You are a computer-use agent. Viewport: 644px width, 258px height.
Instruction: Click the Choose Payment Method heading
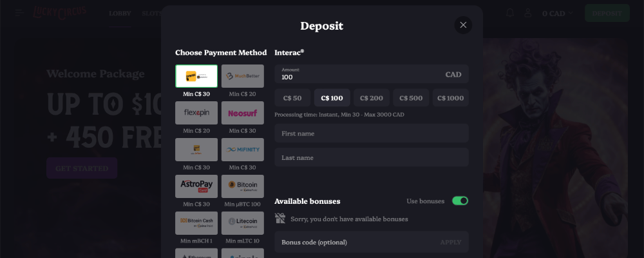click(x=221, y=53)
